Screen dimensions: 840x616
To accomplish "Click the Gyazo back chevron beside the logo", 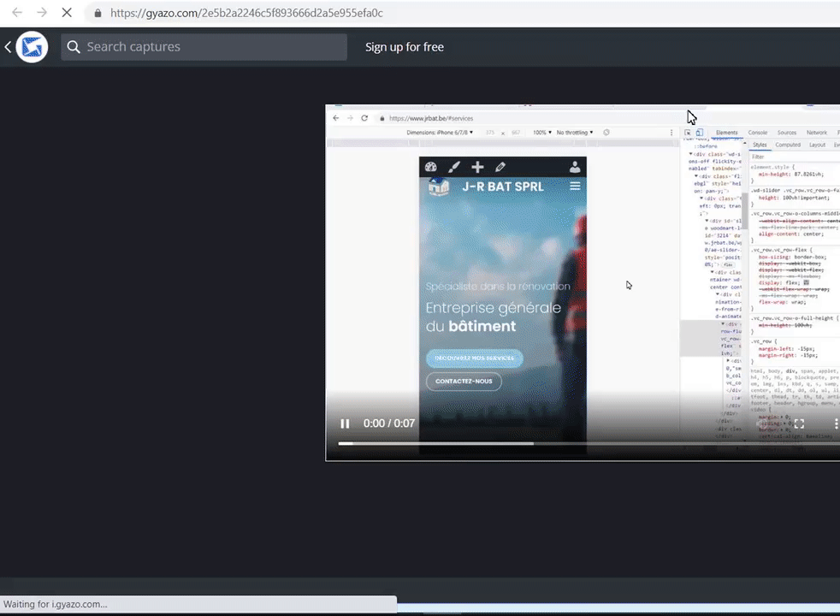I will 8,47.
